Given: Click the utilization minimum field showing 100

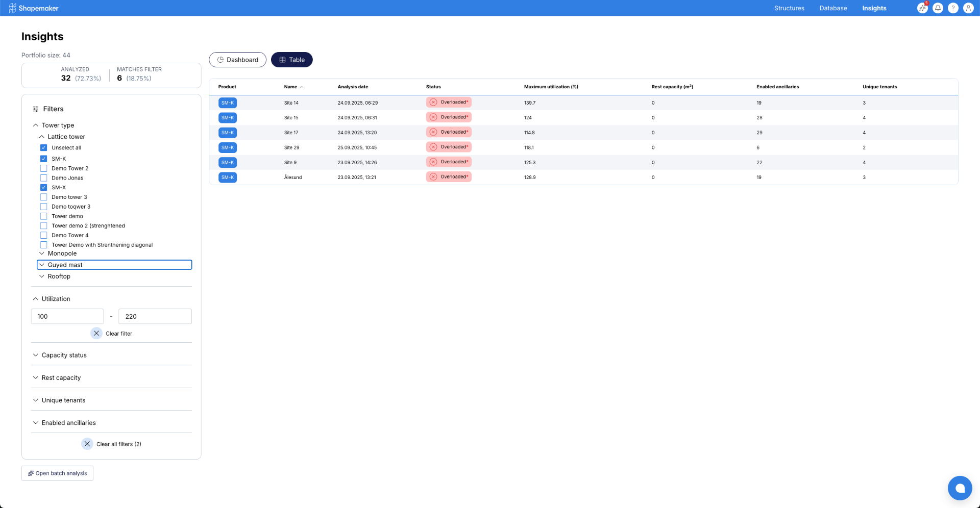Looking at the screenshot, I should click(x=67, y=317).
